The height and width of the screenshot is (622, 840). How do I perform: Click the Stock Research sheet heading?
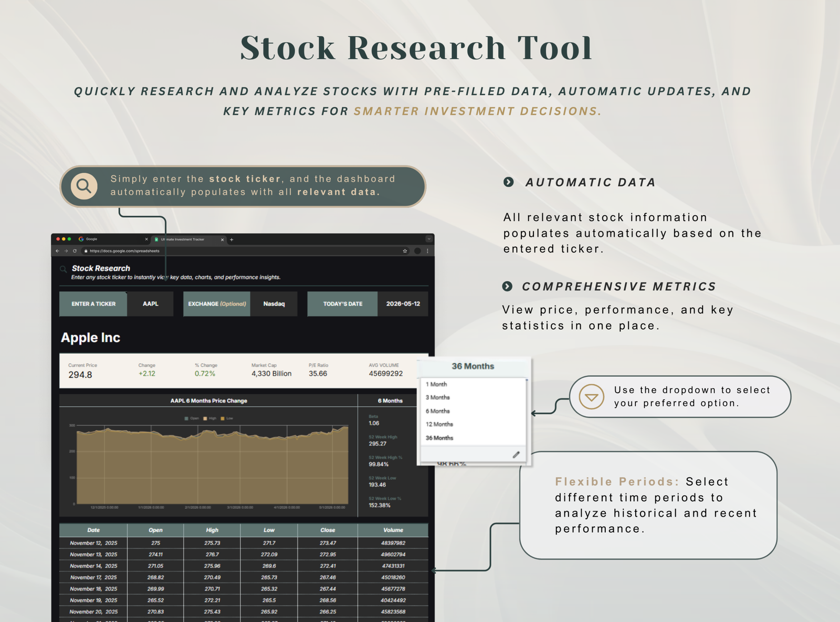click(101, 268)
